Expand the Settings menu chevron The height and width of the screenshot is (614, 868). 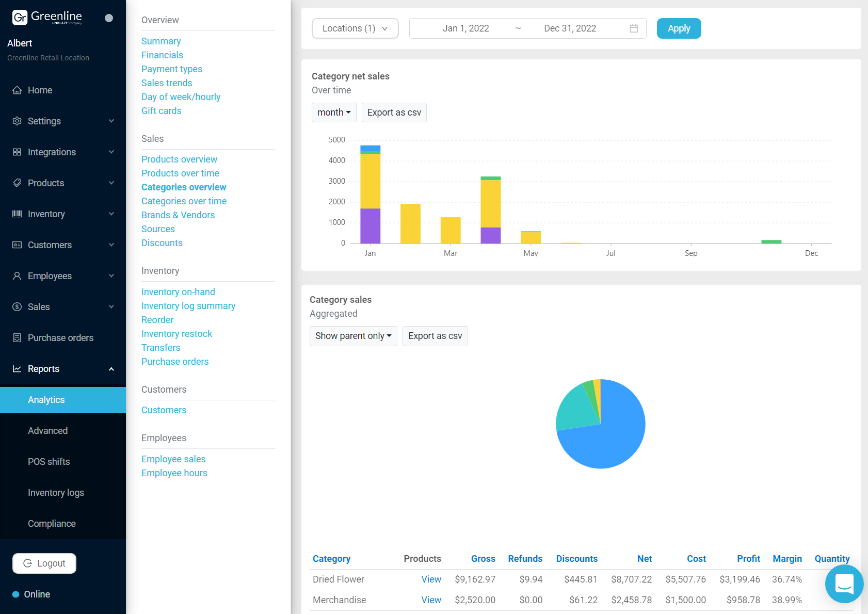pos(111,121)
